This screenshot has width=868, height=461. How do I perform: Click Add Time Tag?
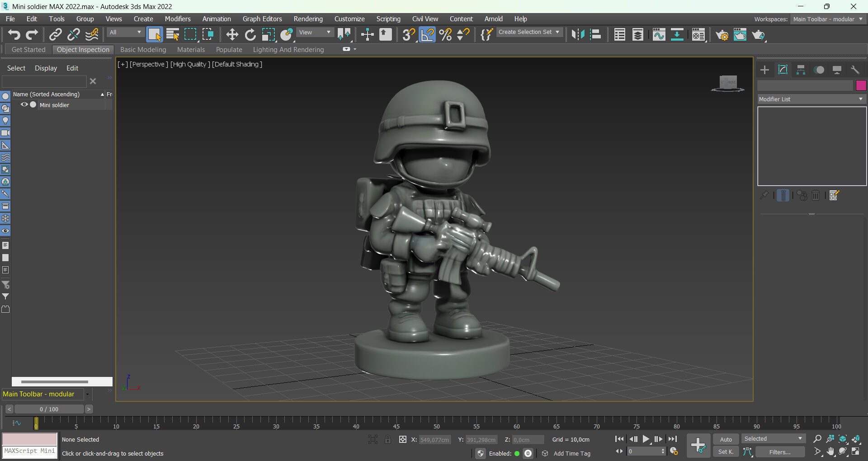click(572, 453)
